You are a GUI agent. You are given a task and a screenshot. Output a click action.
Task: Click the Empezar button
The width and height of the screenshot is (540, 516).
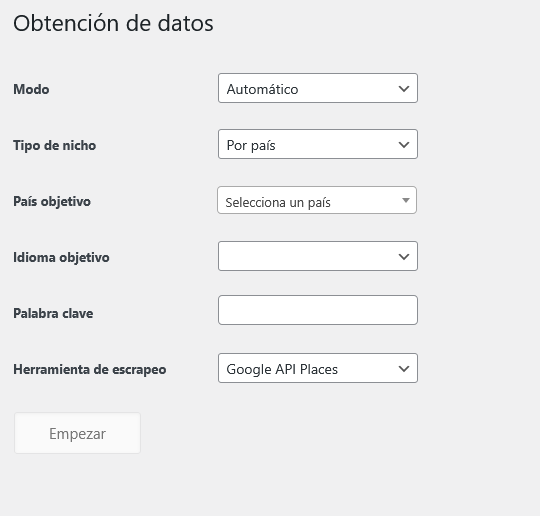point(77,433)
